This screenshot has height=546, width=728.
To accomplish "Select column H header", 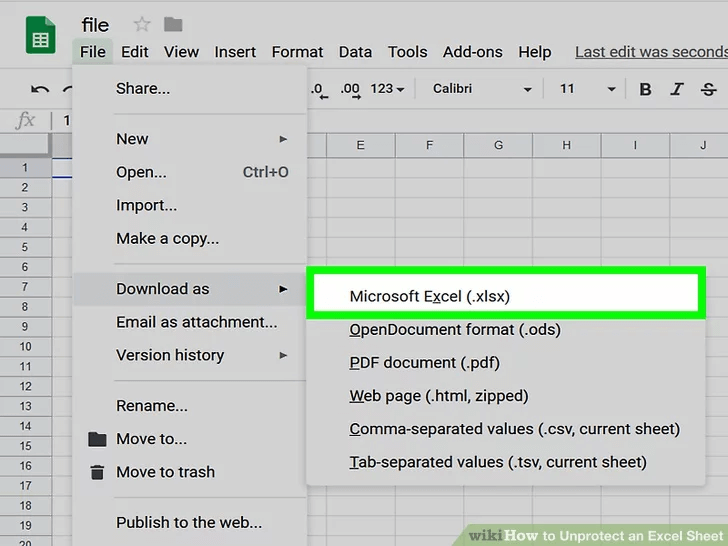I will [x=566, y=145].
